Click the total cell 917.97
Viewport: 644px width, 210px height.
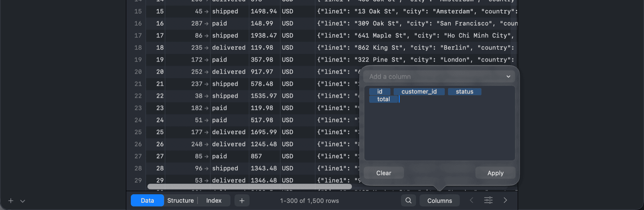(264, 72)
